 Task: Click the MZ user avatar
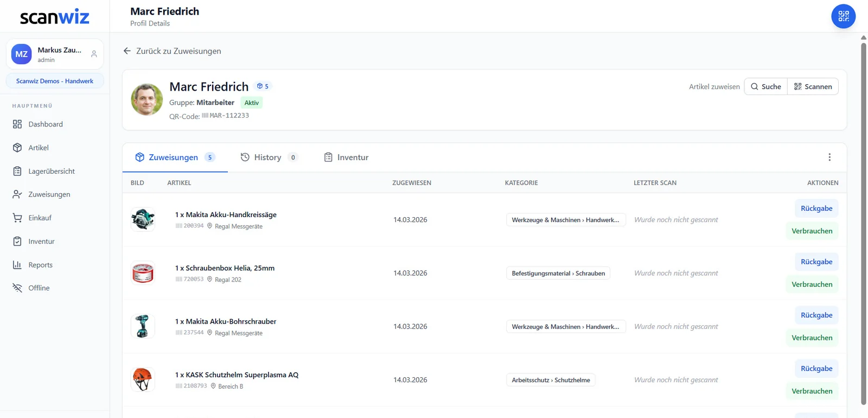(x=22, y=54)
